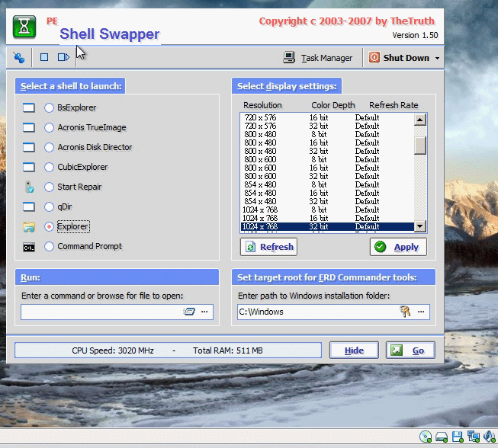Click the Shut Down button
The height and width of the screenshot is (448, 498).
click(399, 58)
